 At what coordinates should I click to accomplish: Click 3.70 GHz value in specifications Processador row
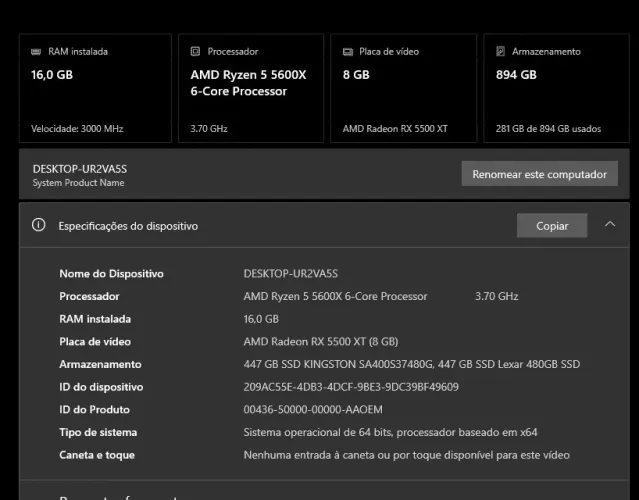click(x=497, y=296)
